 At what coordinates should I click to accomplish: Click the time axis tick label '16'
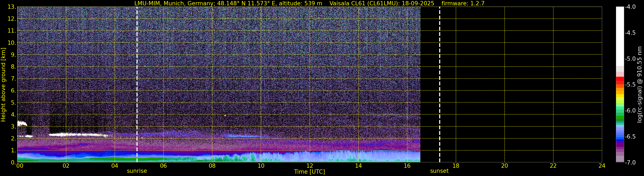click(407, 166)
